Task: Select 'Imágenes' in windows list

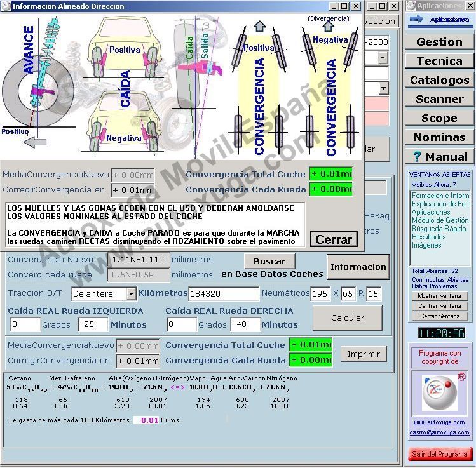Action: coord(426,245)
